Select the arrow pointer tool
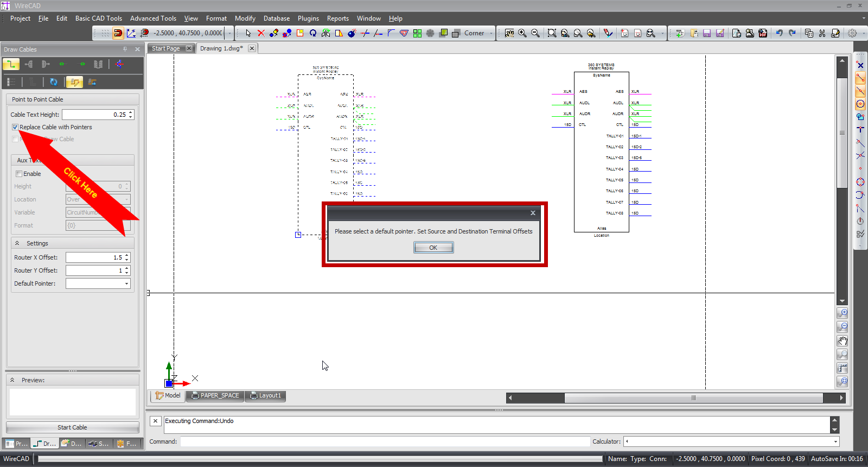 248,33
